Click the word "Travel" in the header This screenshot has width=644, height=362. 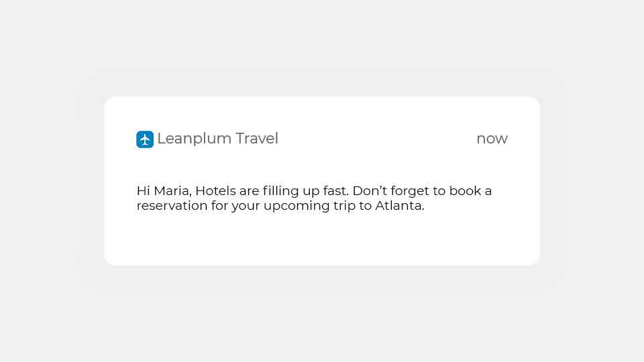click(x=257, y=139)
